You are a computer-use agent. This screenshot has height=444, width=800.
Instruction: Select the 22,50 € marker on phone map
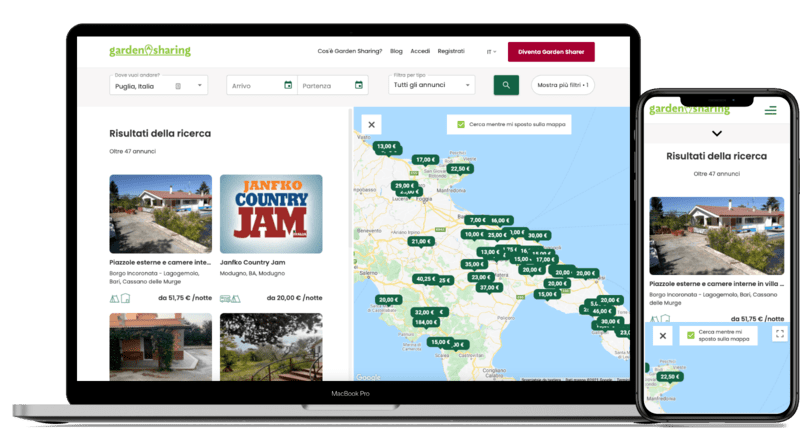pos(670,377)
